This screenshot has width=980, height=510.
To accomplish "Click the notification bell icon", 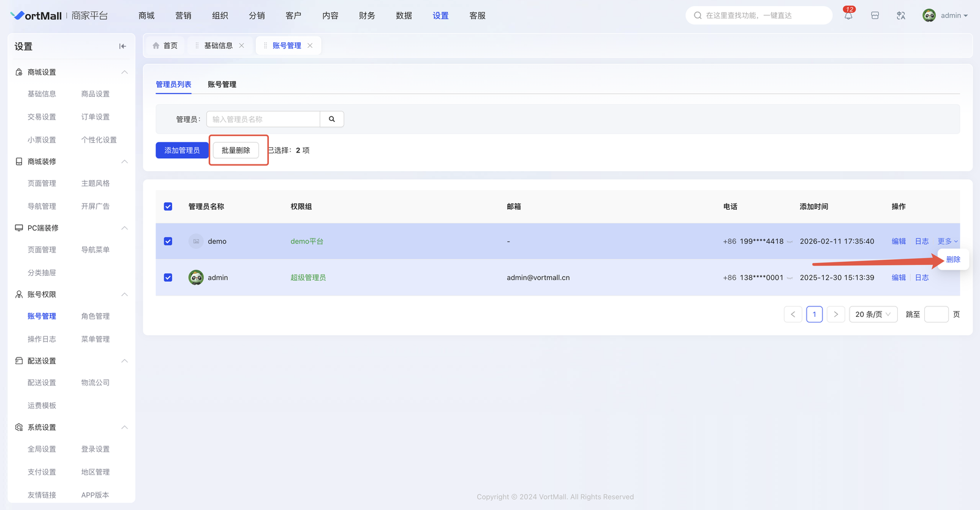I will coord(848,16).
